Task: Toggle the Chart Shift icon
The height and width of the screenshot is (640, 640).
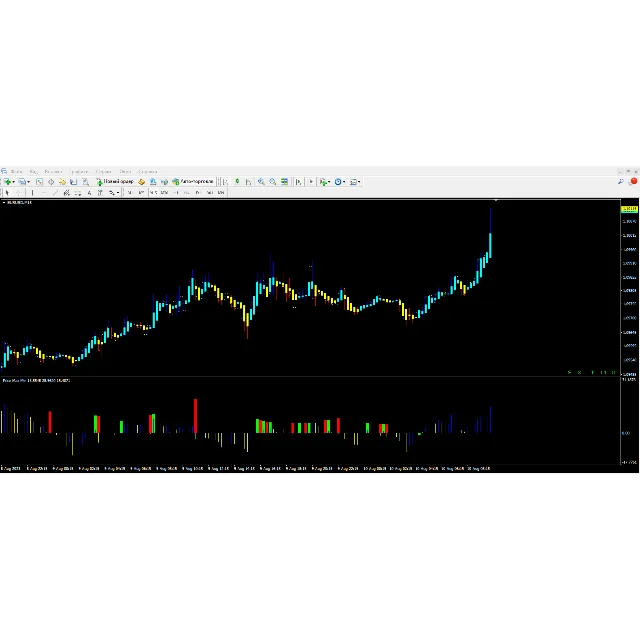Action: 311,182
